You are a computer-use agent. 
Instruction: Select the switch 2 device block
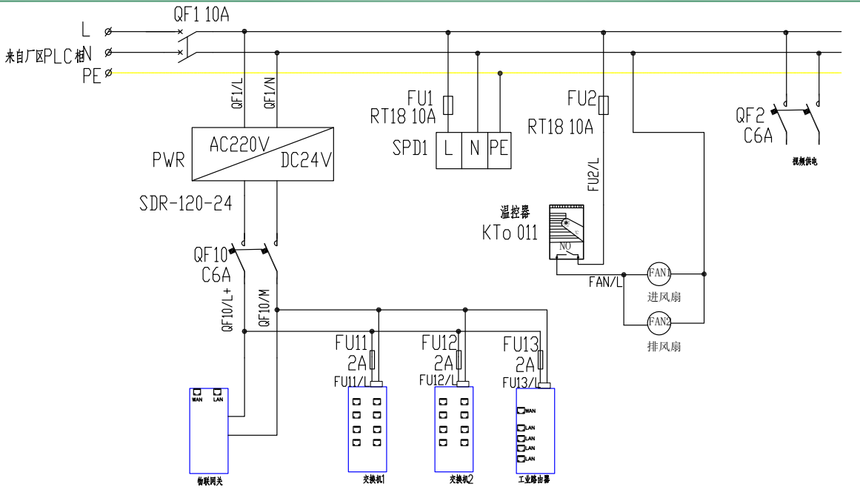[454, 429]
